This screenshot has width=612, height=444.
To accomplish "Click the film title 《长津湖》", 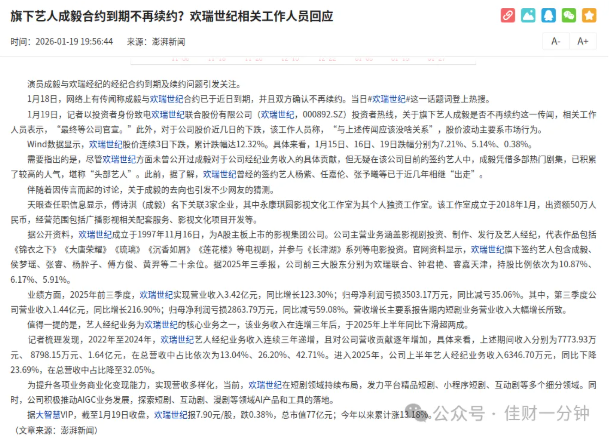I will coord(322,249).
